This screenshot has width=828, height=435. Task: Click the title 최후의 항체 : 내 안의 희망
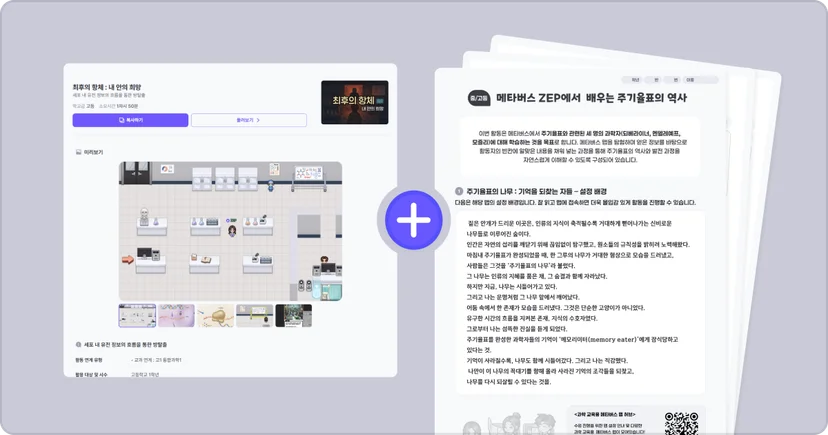tap(107, 87)
